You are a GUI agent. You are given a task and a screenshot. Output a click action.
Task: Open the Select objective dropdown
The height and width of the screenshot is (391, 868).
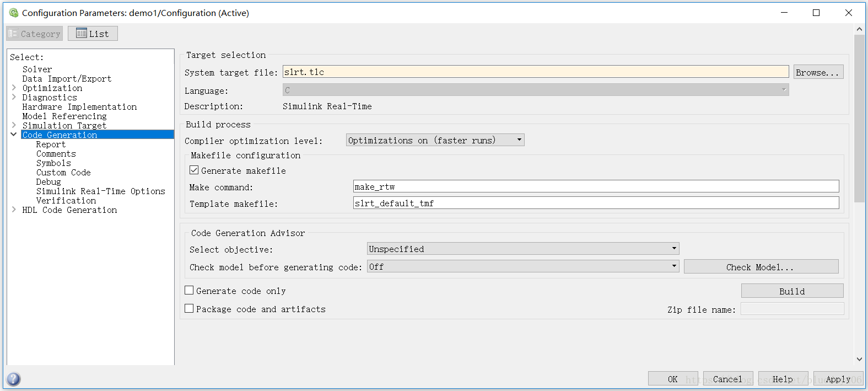coord(523,249)
